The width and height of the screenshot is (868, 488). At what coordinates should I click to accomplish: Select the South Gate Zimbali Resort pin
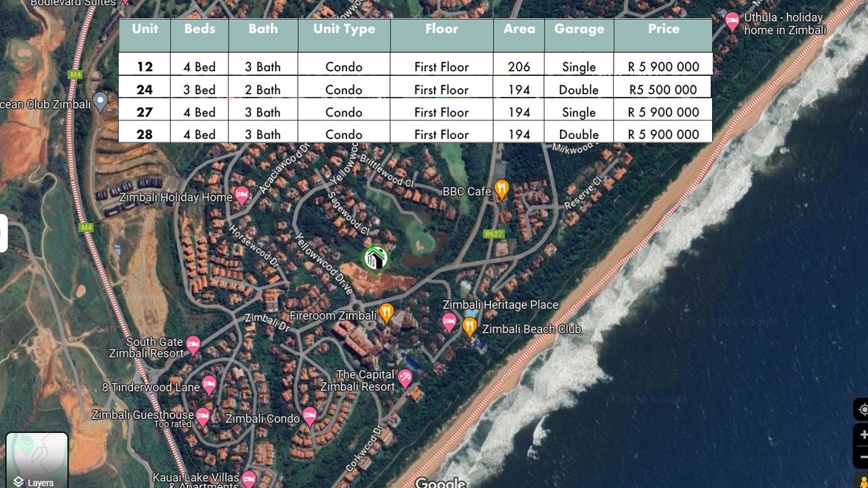click(x=193, y=345)
